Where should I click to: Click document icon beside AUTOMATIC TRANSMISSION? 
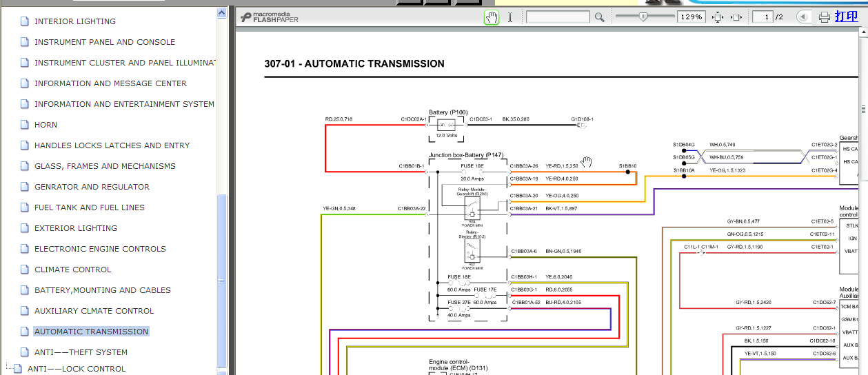[26, 332]
